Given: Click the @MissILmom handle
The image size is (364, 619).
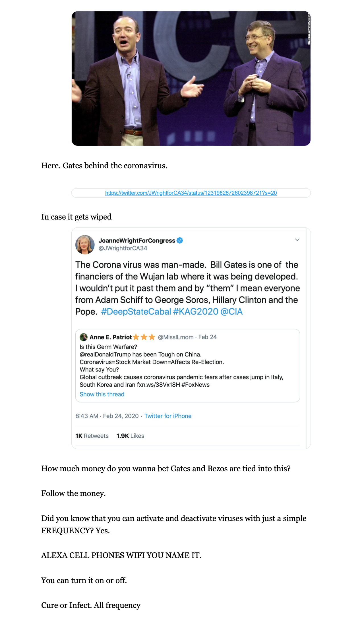Looking at the screenshot, I should (x=176, y=337).
